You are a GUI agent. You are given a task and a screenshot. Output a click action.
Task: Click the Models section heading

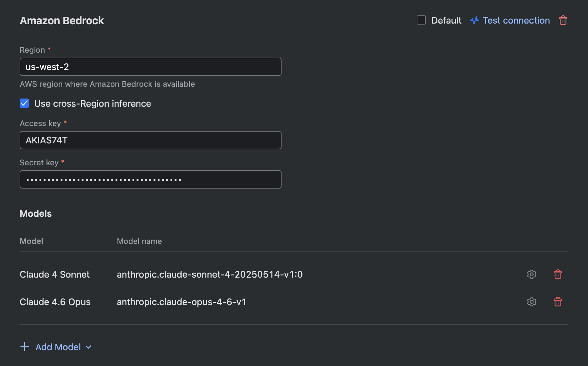(36, 213)
